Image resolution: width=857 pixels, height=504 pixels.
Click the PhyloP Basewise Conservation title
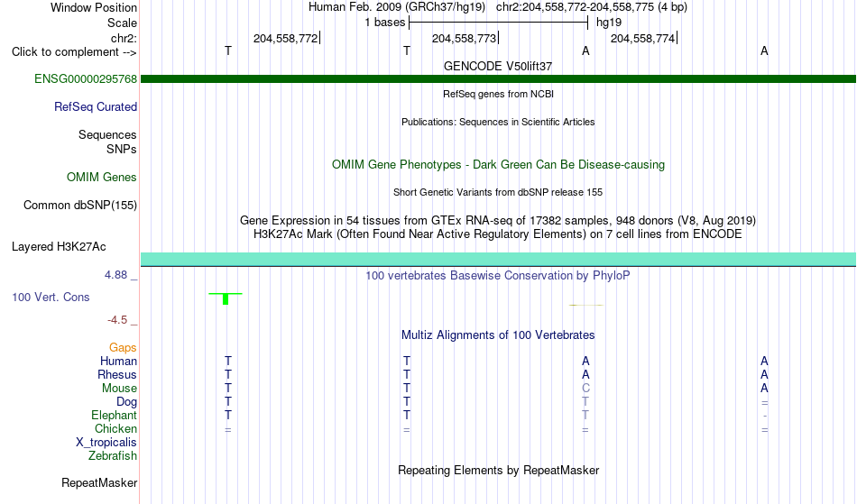click(x=498, y=276)
